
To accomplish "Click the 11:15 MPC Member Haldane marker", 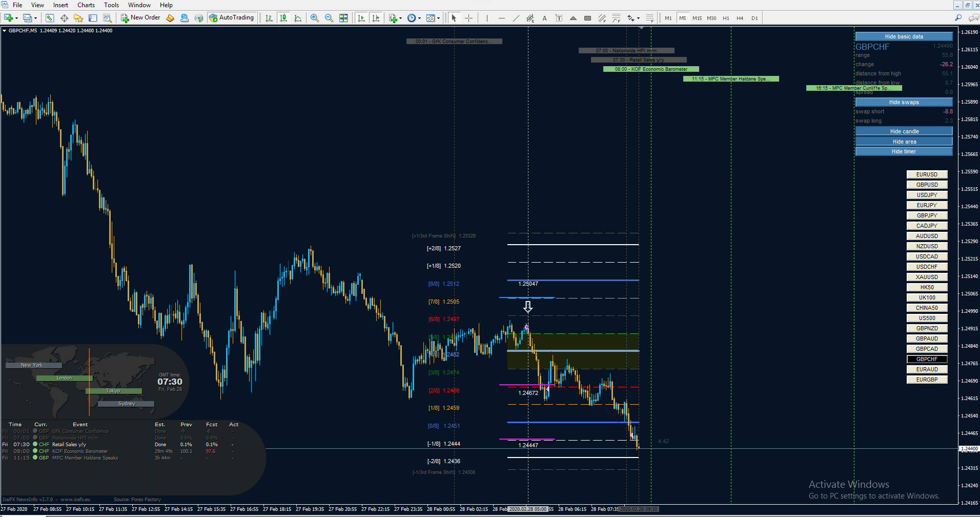I will (731, 79).
